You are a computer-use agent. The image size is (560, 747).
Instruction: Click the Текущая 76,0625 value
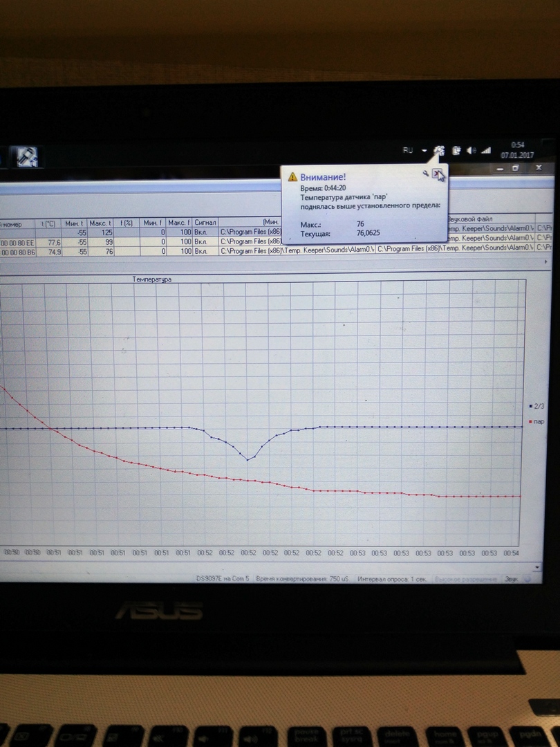(x=368, y=234)
